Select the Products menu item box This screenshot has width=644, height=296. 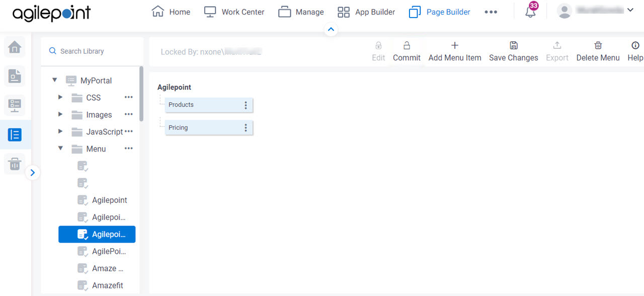pyautogui.click(x=209, y=105)
